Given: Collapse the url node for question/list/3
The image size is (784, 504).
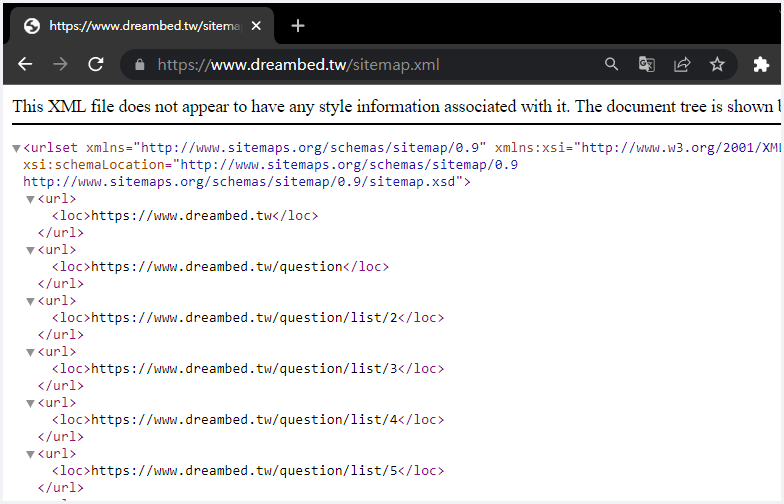Looking at the screenshot, I should [x=30, y=352].
